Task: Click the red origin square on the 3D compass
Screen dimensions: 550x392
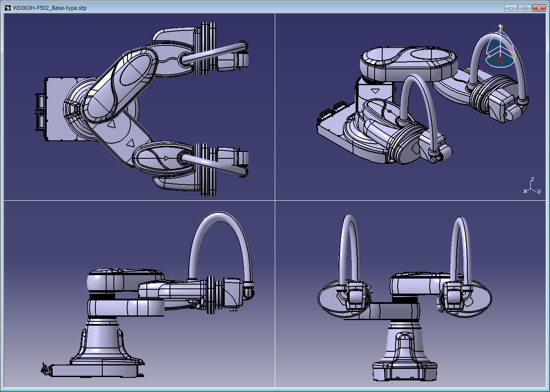Action: [x=500, y=59]
